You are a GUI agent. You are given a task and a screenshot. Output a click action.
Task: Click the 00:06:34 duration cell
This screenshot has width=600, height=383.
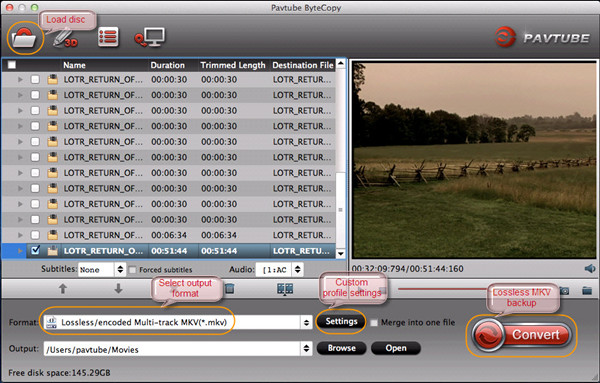point(169,235)
